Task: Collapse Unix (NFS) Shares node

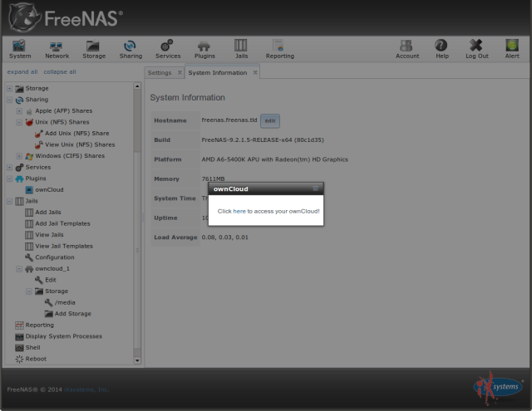Action: click(x=19, y=122)
